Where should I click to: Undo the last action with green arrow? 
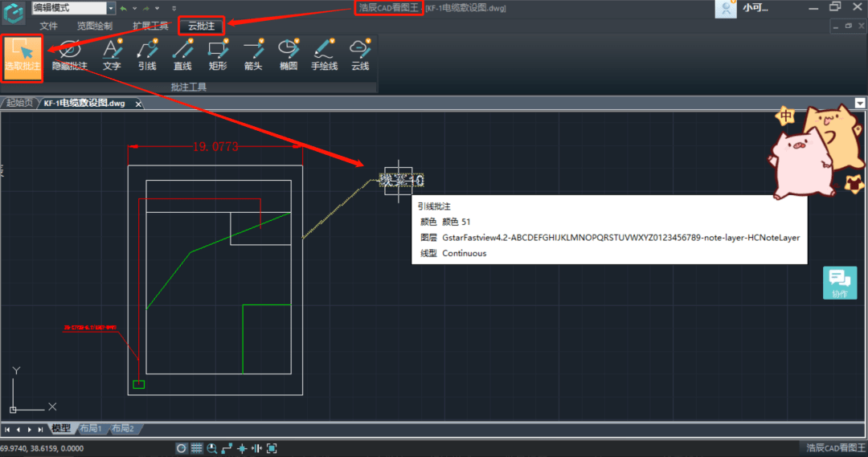124,8
